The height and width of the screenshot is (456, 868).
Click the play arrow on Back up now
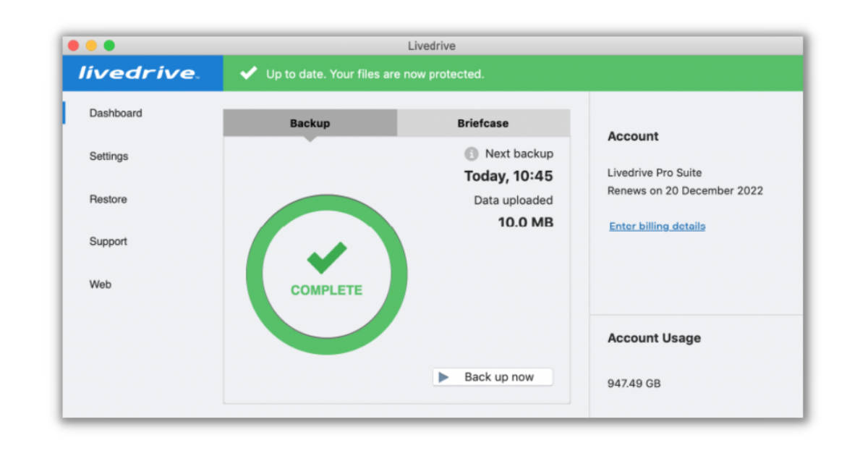pos(444,377)
